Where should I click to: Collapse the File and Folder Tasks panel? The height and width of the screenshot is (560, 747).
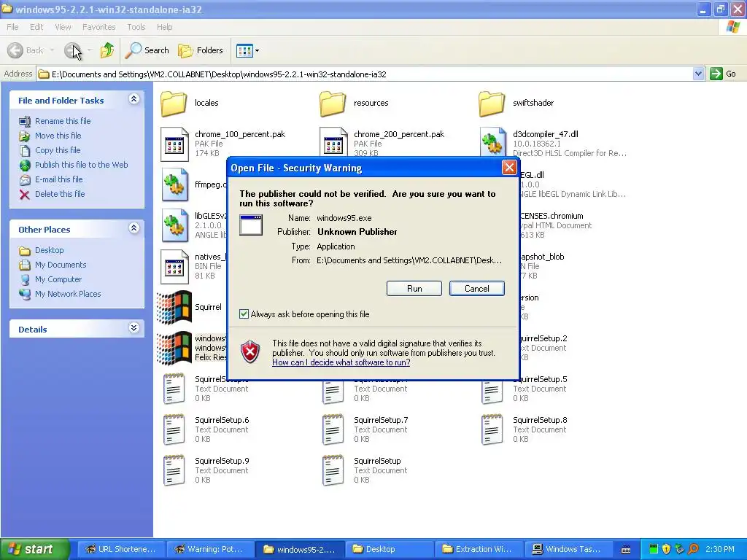coord(134,99)
